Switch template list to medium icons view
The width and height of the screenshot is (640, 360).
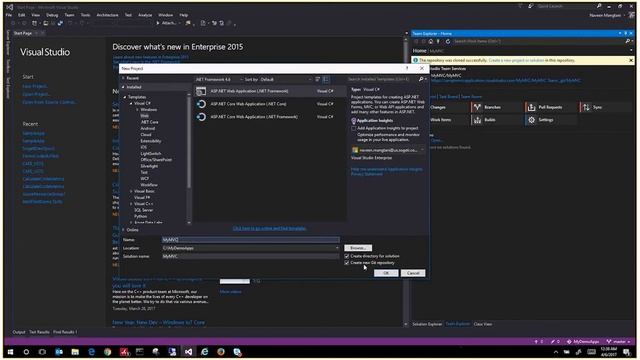326,79
